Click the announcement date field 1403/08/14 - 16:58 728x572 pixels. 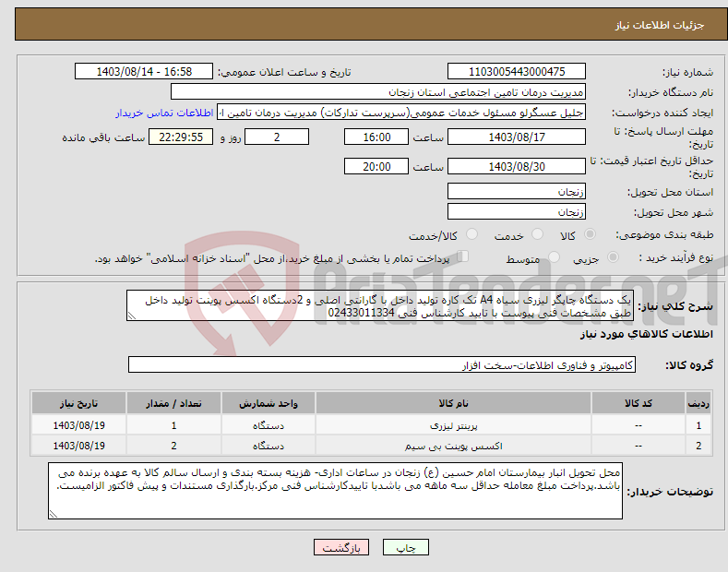coord(144,72)
